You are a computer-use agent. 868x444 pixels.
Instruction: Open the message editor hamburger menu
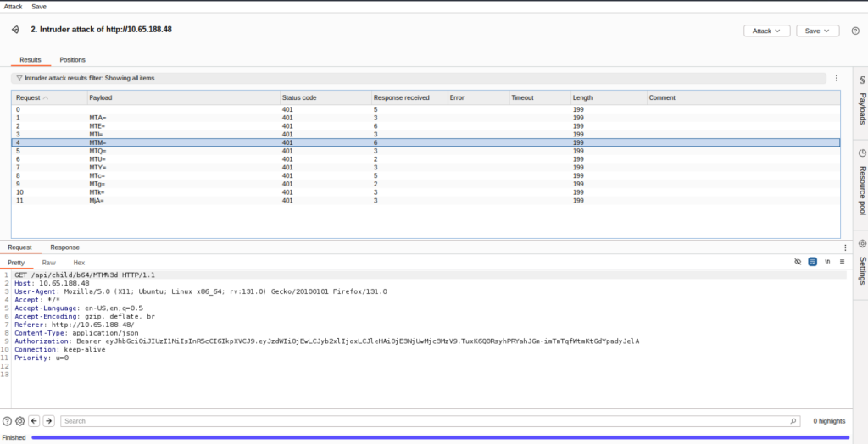[x=842, y=263]
